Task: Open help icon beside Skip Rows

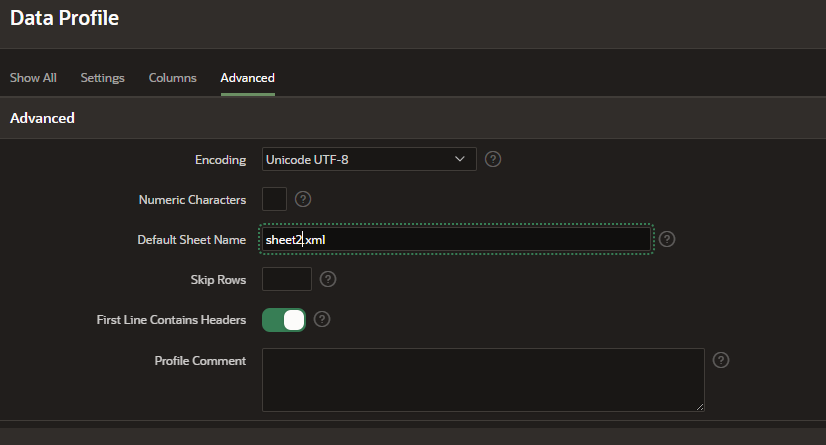Action: (x=328, y=279)
